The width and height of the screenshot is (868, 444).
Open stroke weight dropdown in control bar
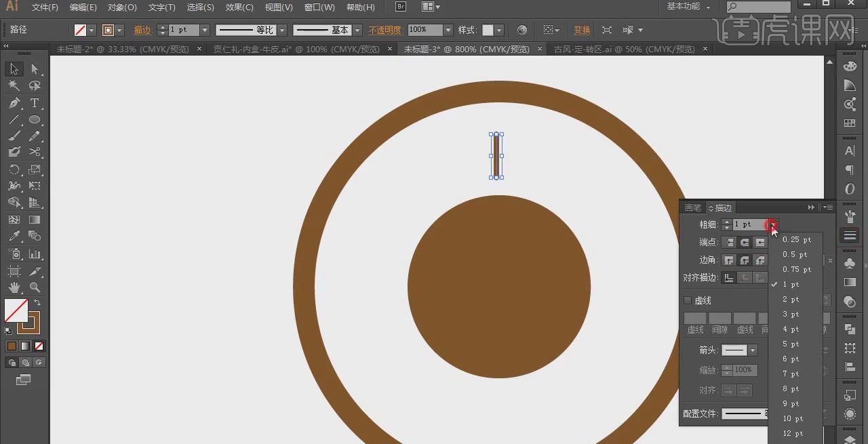point(204,30)
